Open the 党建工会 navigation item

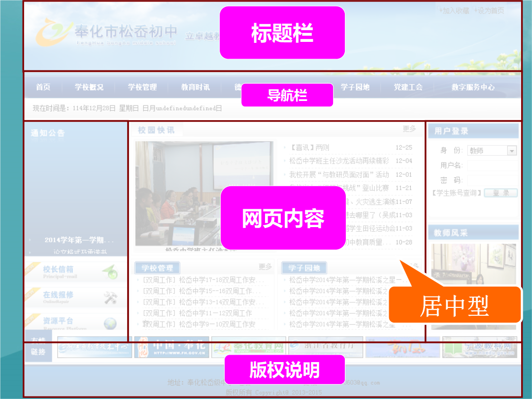tap(408, 87)
